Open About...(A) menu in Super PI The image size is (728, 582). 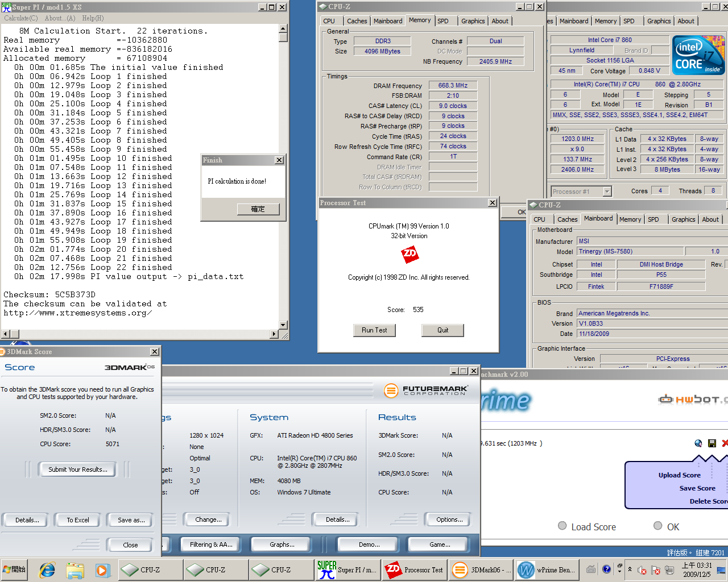coord(60,18)
